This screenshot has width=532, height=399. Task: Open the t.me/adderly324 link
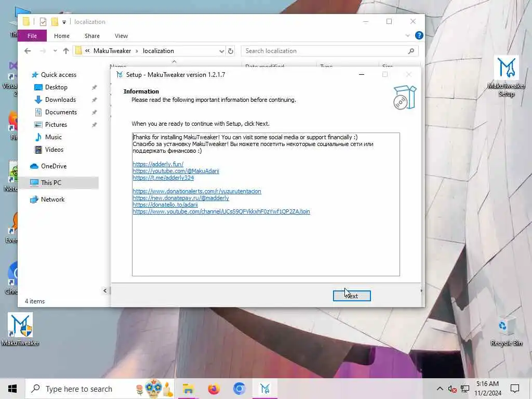[163, 178]
